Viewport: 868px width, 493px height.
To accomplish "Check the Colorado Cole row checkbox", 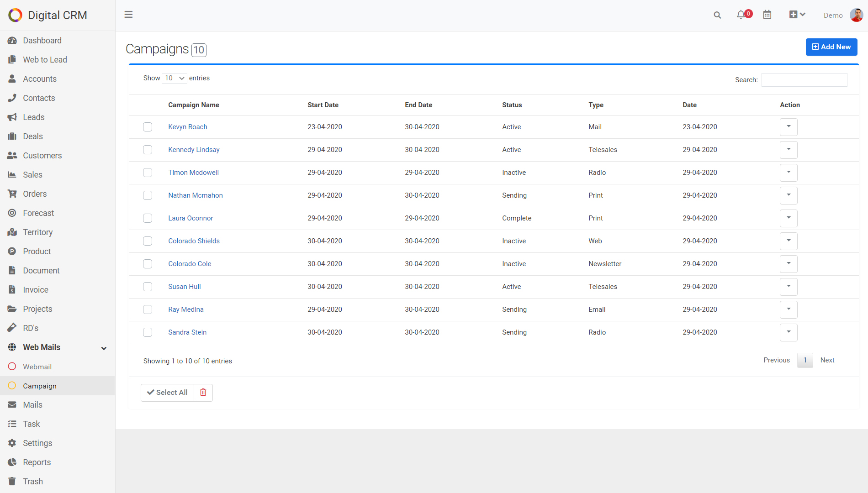I will (x=148, y=264).
